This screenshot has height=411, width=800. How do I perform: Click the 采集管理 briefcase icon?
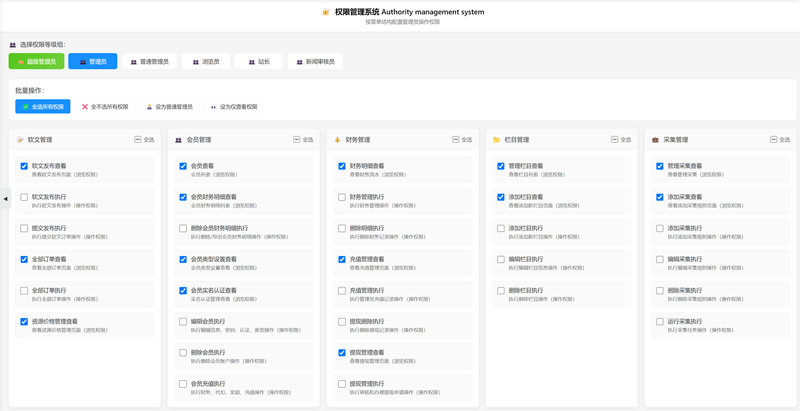point(655,140)
